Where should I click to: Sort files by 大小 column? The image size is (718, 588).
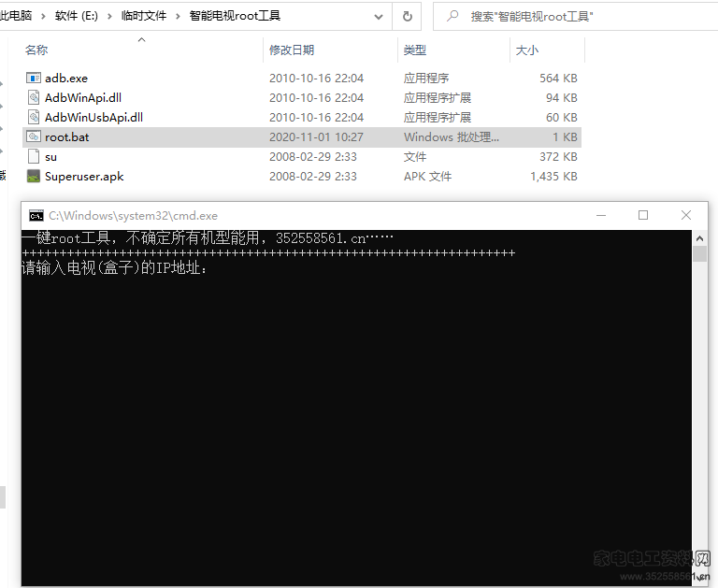(x=527, y=50)
